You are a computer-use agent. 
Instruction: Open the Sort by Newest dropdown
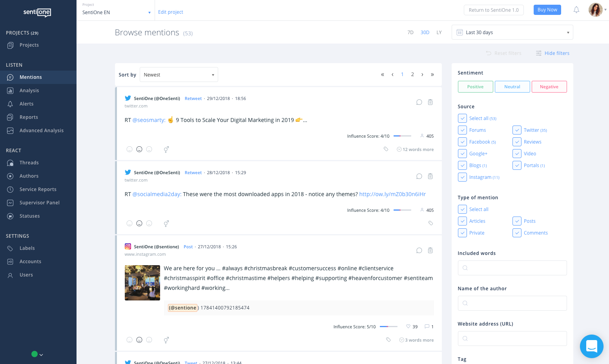click(179, 75)
